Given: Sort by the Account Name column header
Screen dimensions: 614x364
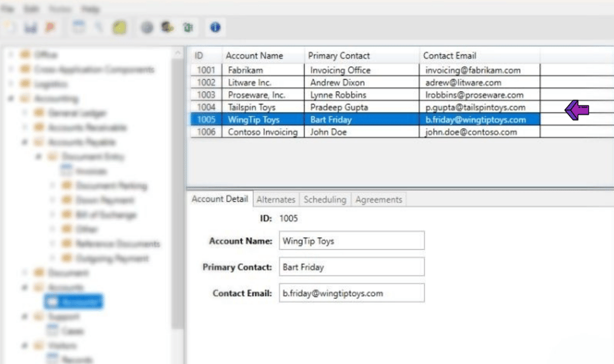Looking at the screenshot, I should coord(263,55).
